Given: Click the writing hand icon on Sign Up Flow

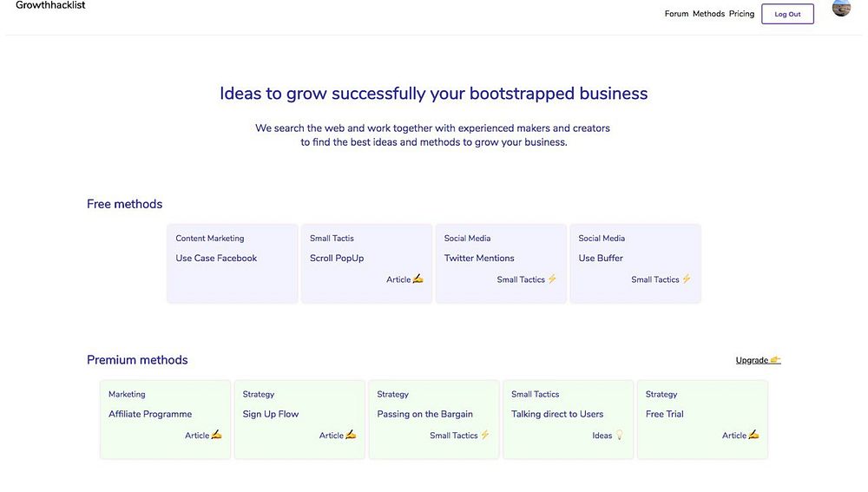Looking at the screenshot, I should click(351, 436).
